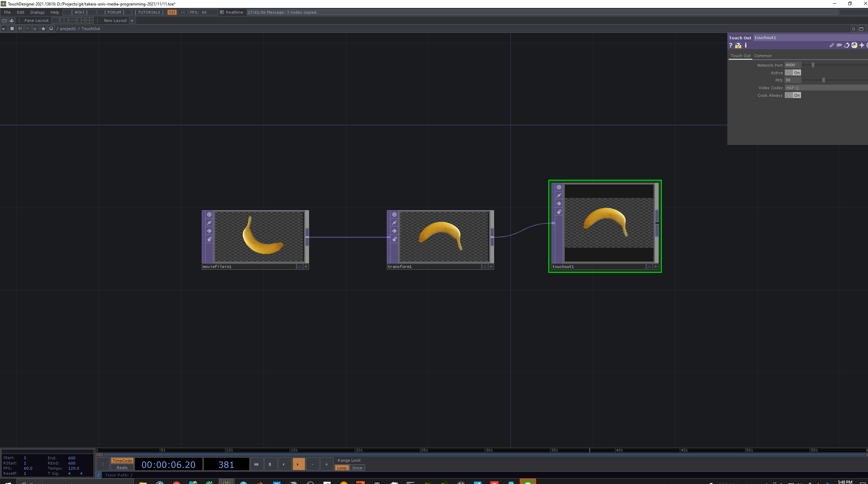The height and width of the screenshot is (484, 868).
Task: Click the bypass arrow icon on touchout1
Action: (559, 204)
